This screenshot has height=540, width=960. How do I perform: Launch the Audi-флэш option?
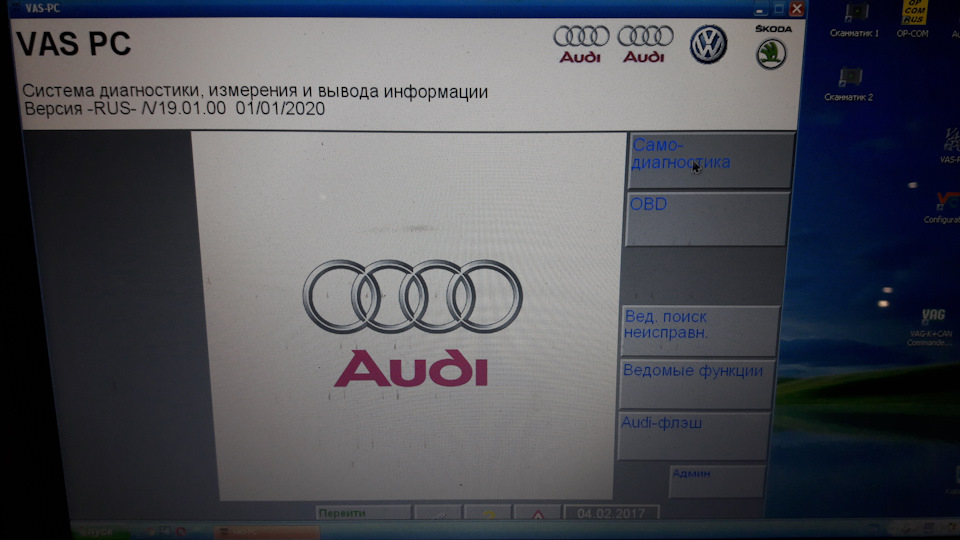click(692, 435)
